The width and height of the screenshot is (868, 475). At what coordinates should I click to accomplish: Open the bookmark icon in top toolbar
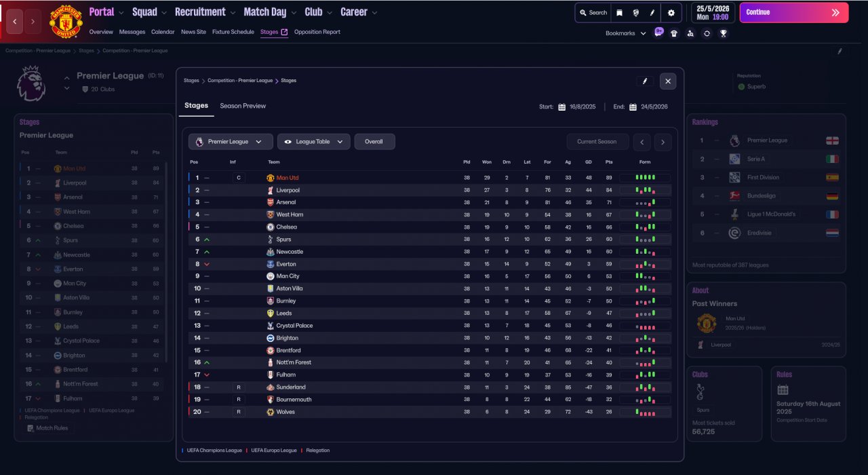(619, 12)
